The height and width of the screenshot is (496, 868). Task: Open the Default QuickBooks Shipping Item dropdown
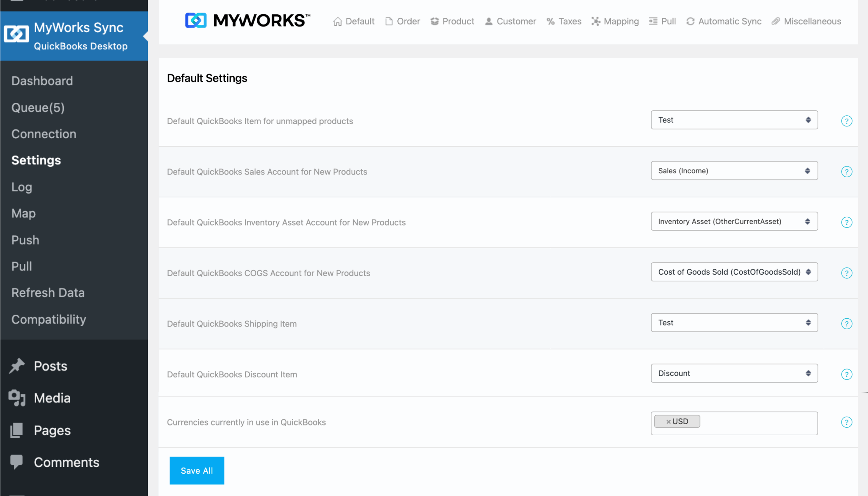(x=734, y=322)
